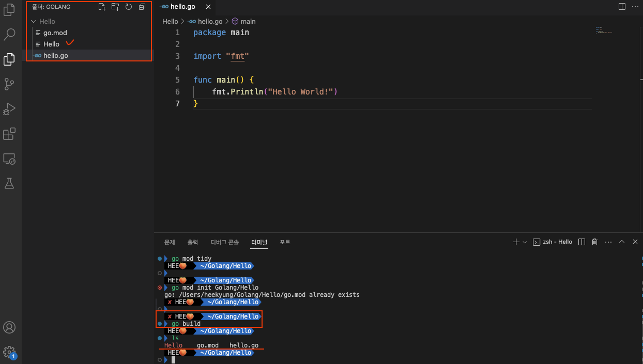Create a new folder in explorer
This screenshot has height=364, width=643.
pyautogui.click(x=115, y=7)
